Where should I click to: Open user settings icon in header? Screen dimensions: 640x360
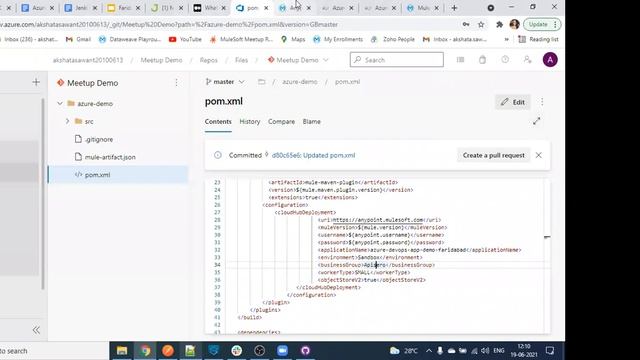click(x=527, y=60)
